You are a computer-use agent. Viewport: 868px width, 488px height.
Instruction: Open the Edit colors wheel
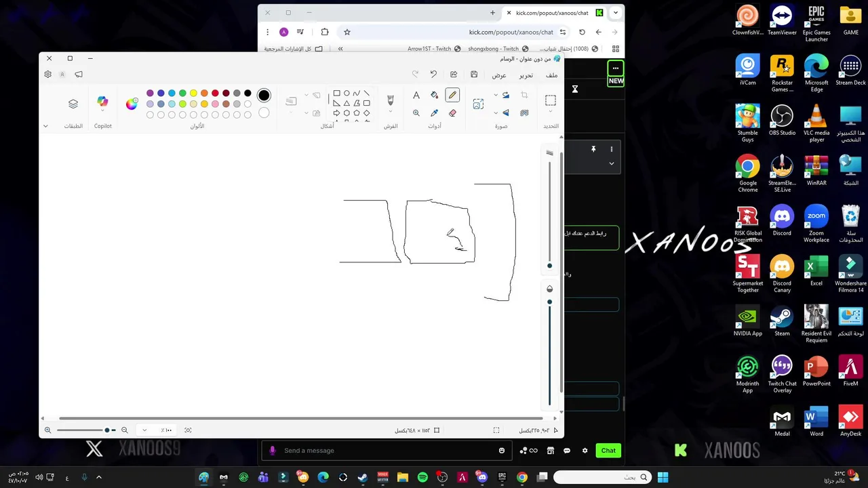coord(132,103)
